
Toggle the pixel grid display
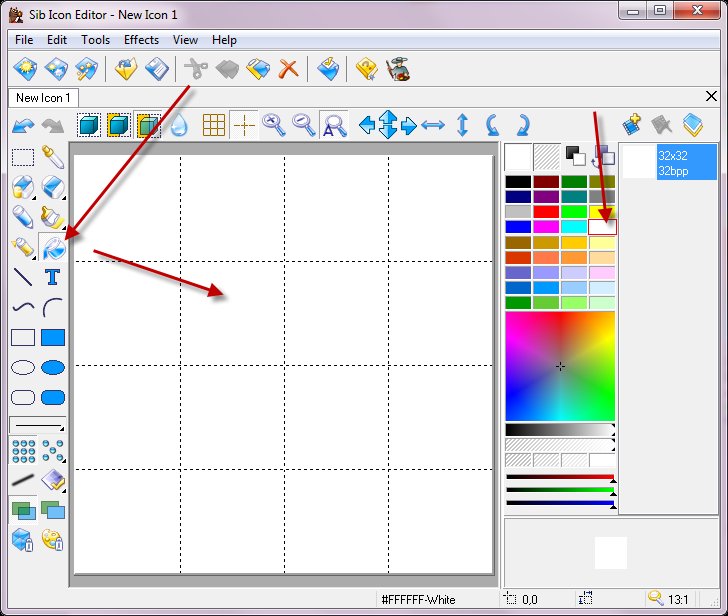[213, 125]
